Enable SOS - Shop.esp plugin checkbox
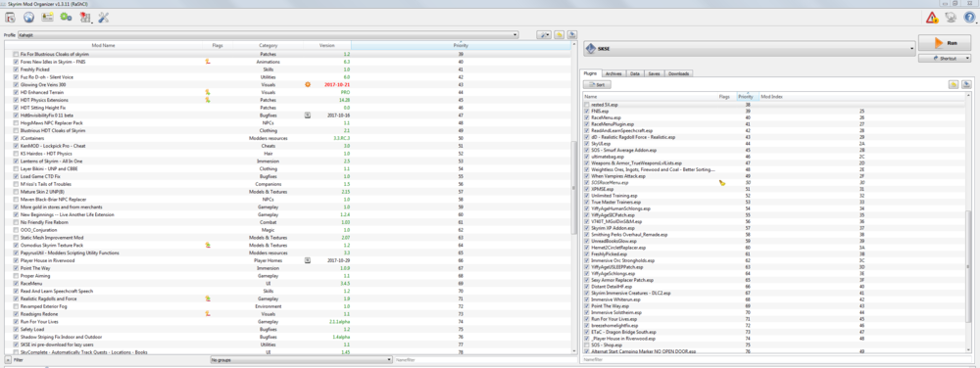This screenshot has height=368, width=980. pos(586,345)
